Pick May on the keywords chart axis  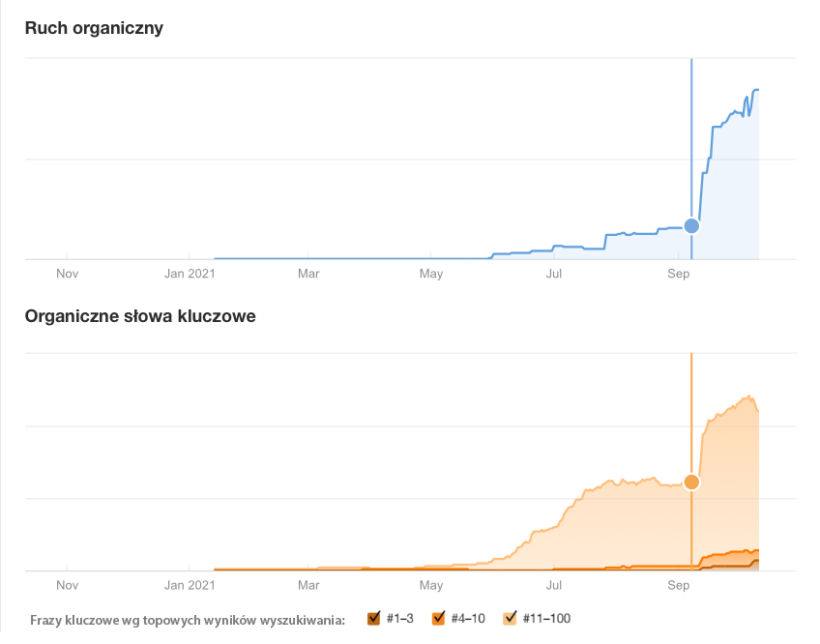pyautogui.click(x=431, y=585)
